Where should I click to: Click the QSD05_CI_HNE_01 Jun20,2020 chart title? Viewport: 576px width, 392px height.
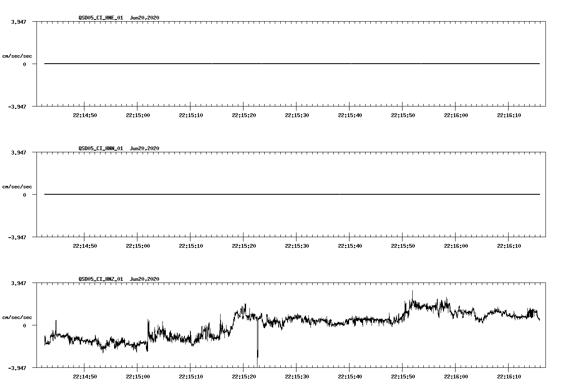tap(119, 17)
